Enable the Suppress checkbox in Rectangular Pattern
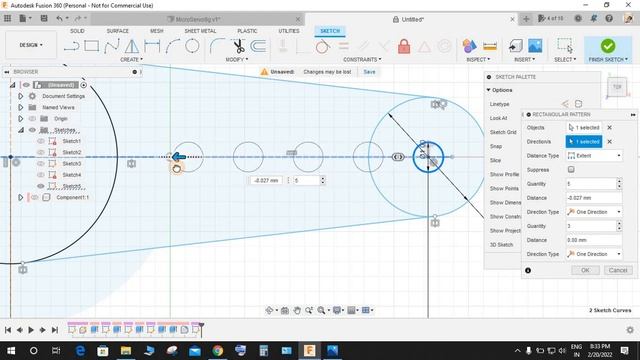 [x=571, y=169]
